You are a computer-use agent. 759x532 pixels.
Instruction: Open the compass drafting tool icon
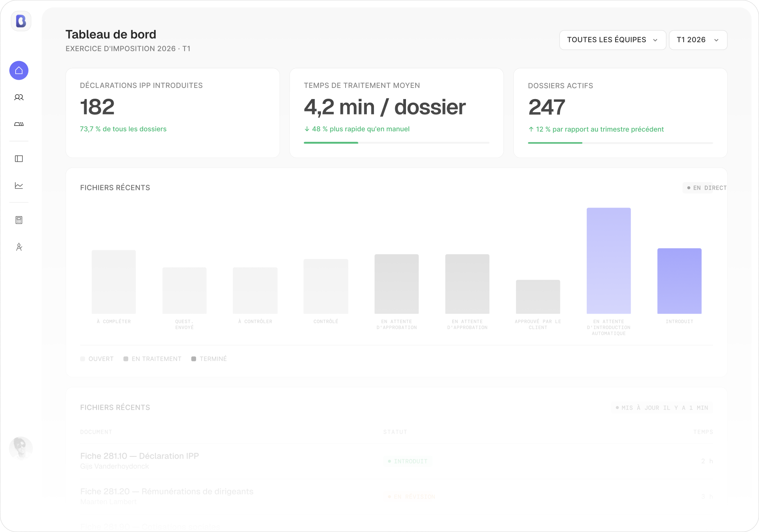[x=19, y=247]
